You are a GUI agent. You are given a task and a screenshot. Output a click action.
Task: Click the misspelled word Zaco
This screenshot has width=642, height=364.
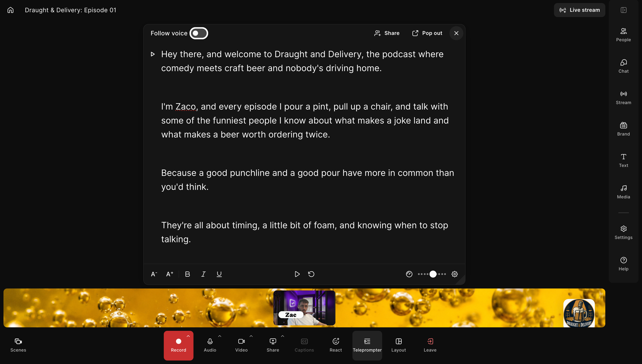[186, 106]
